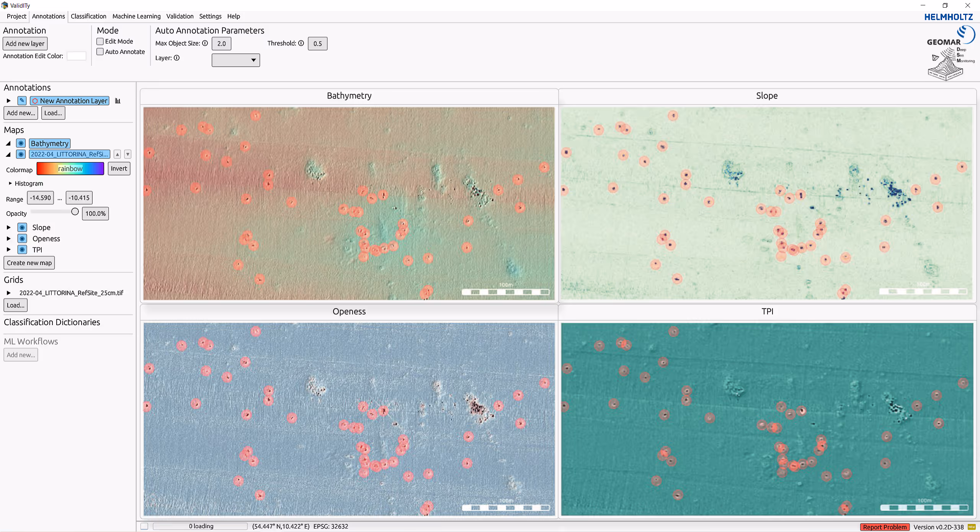Move LITTORINA layer down with arrow icon
980x532 pixels.
coord(128,154)
